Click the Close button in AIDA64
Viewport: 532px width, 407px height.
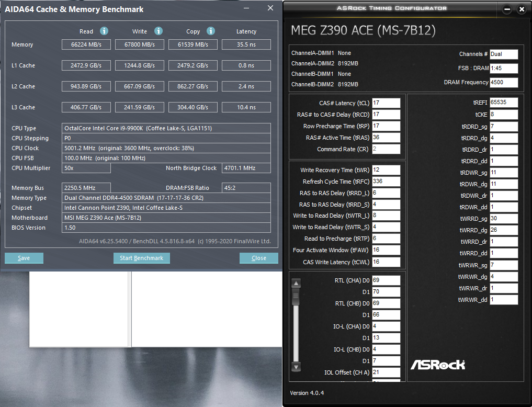point(258,258)
